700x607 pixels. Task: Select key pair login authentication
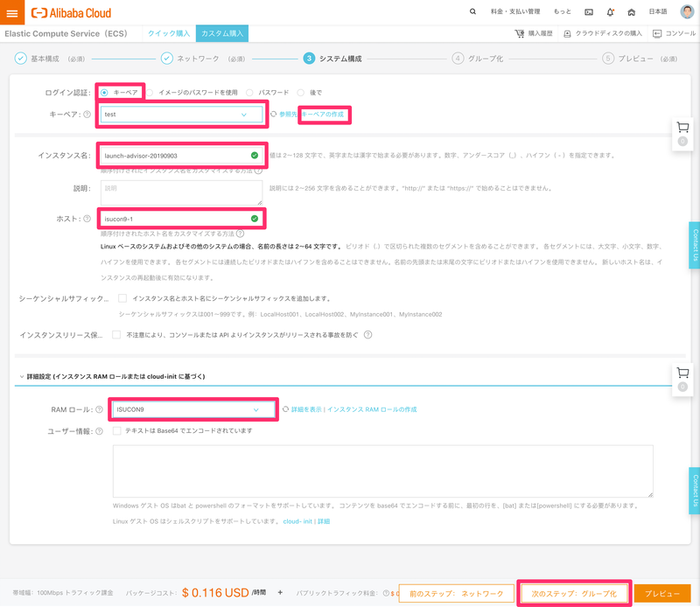tap(104, 93)
